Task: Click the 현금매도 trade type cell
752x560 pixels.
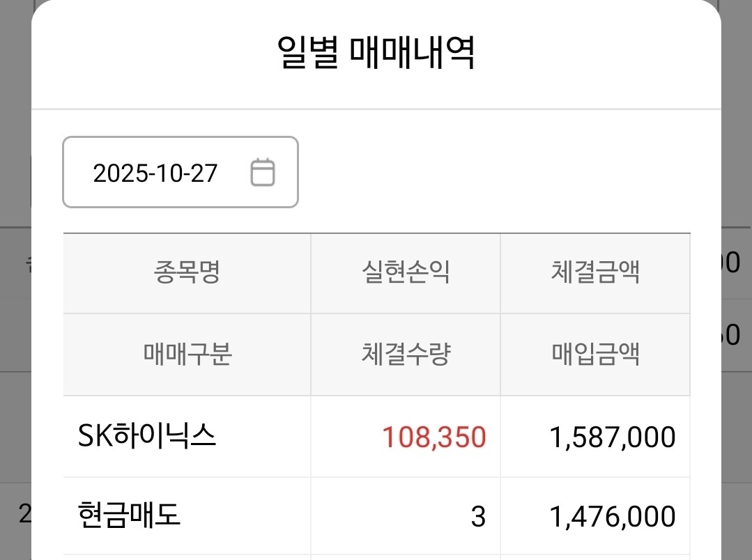Action: tap(130, 516)
